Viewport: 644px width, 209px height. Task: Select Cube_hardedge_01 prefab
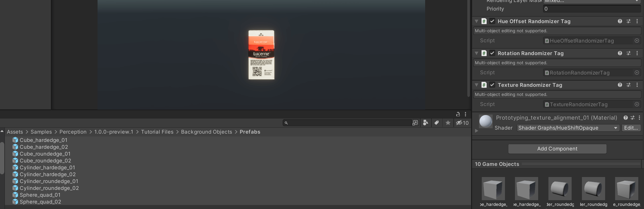tap(43, 140)
